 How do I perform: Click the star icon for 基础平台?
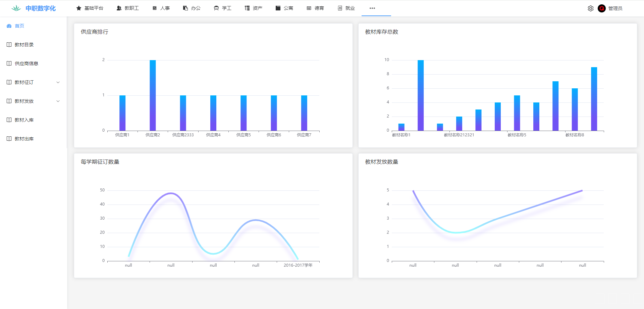point(79,8)
